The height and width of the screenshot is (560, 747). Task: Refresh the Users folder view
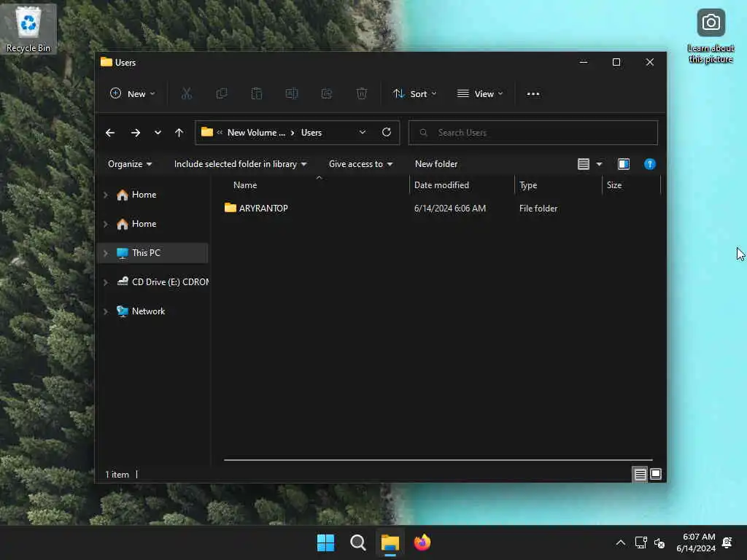pyautogui.click(x=387, y=133)
